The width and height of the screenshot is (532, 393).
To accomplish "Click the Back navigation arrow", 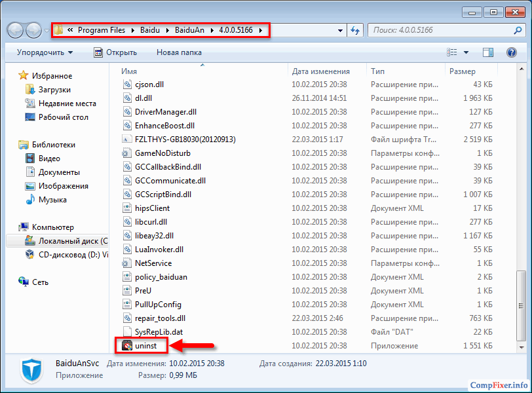I will [15, 31].
